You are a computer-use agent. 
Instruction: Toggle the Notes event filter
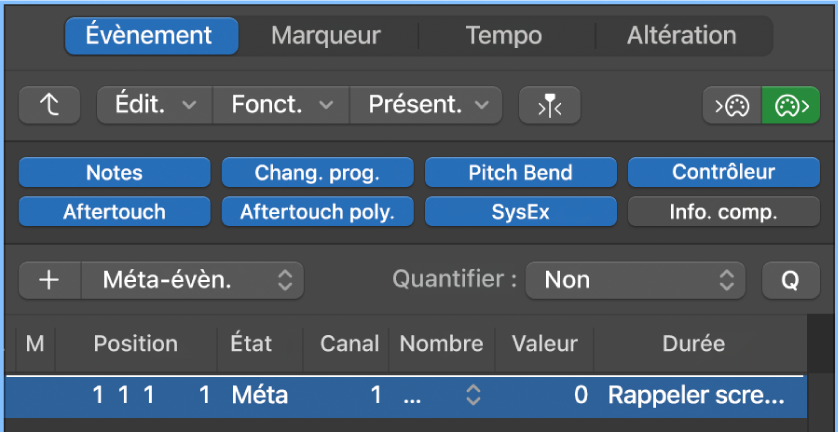(114, 173)
